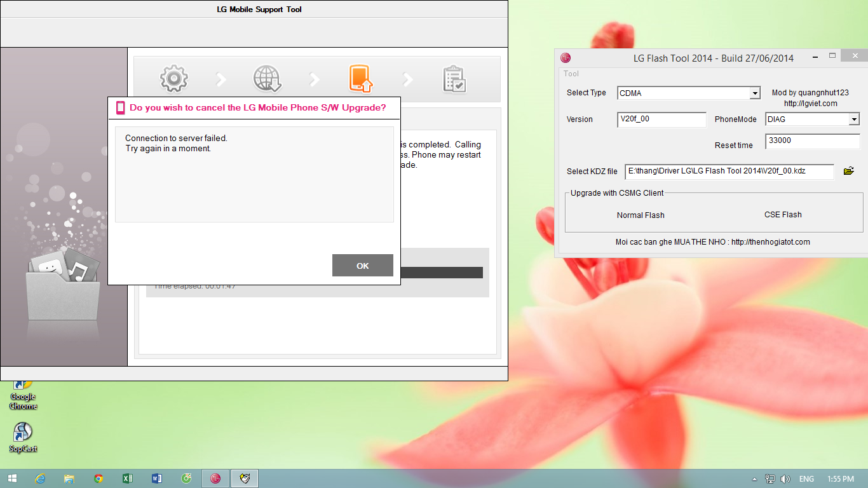Maximize the LG Flash Tool window
This screenshot has width=868, height=488.
coord(832,57)
